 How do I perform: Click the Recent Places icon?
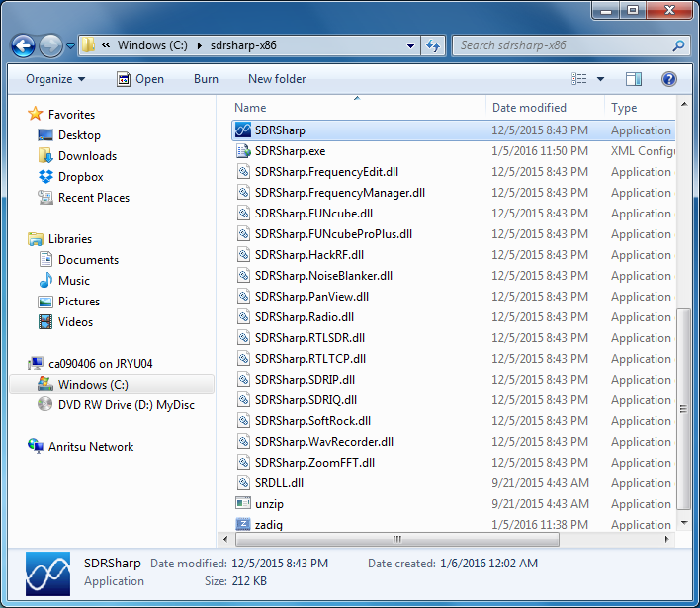[45, 197]
